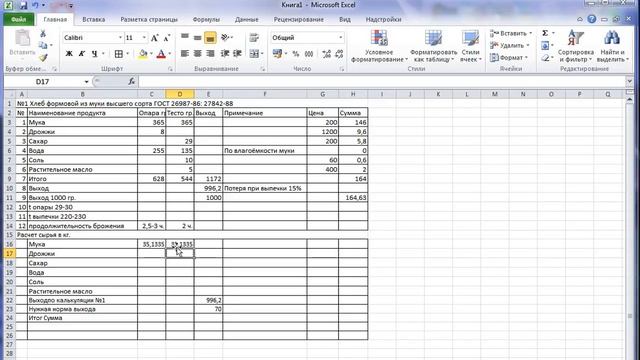The width and height of the screenshot is (640, 360).
Task: Click the accounting number format icon
Action: point(277,53)
